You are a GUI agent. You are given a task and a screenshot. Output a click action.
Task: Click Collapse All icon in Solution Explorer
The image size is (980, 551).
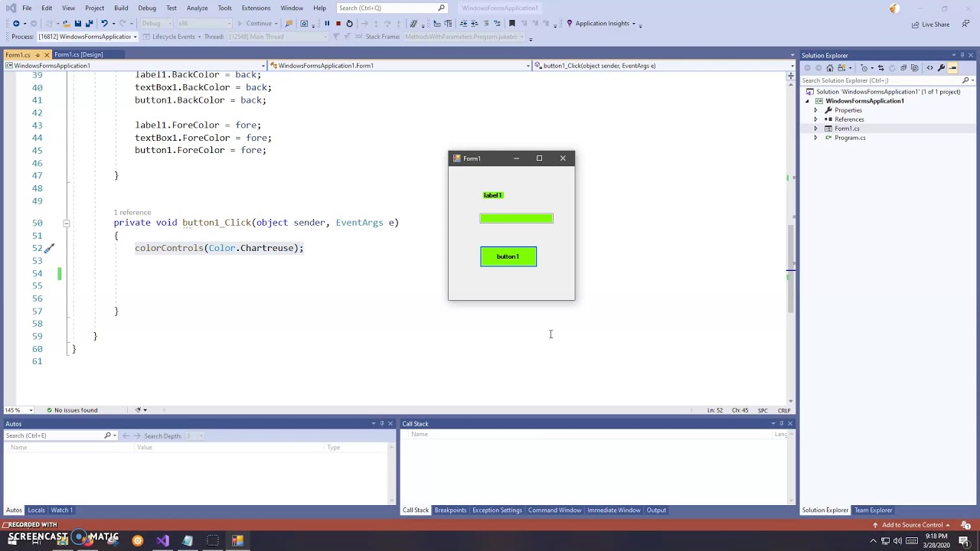tap(903, 67)
